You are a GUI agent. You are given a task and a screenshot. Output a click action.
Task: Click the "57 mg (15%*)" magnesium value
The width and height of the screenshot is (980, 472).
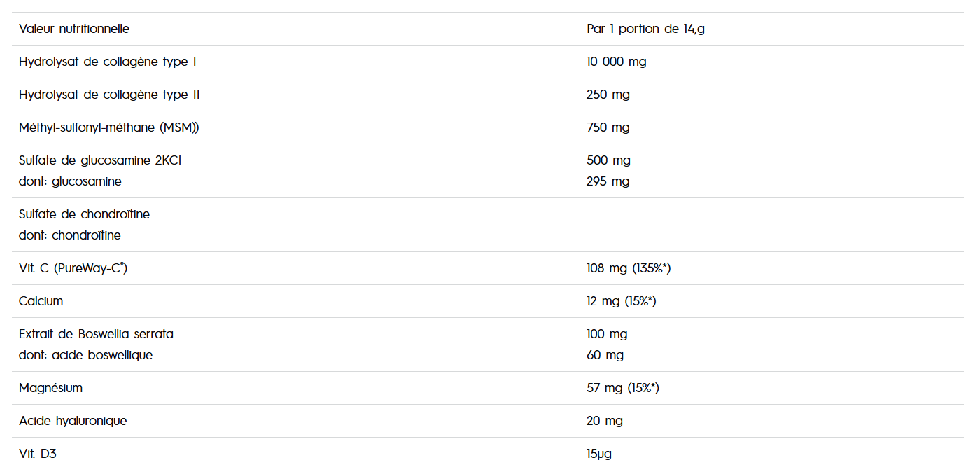point(622,388)
